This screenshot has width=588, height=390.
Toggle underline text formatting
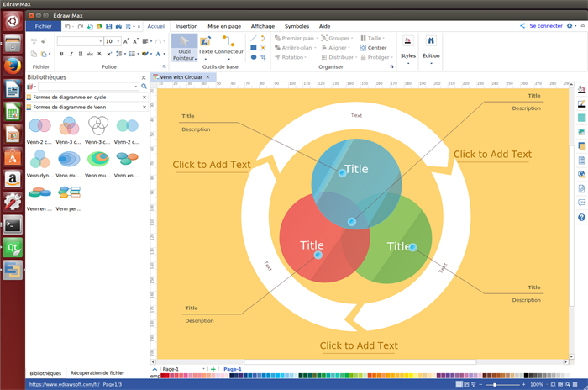click(82, 54)
